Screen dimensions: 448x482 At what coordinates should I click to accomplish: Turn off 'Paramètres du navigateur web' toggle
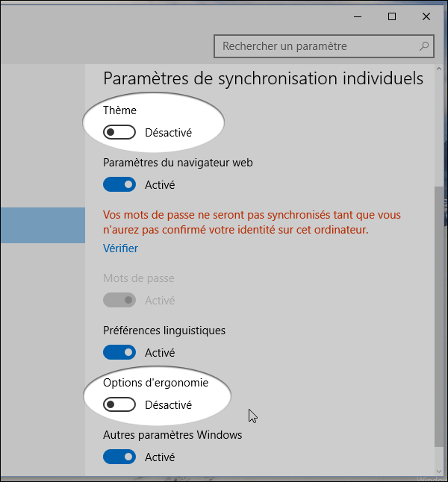click(119, 184)
